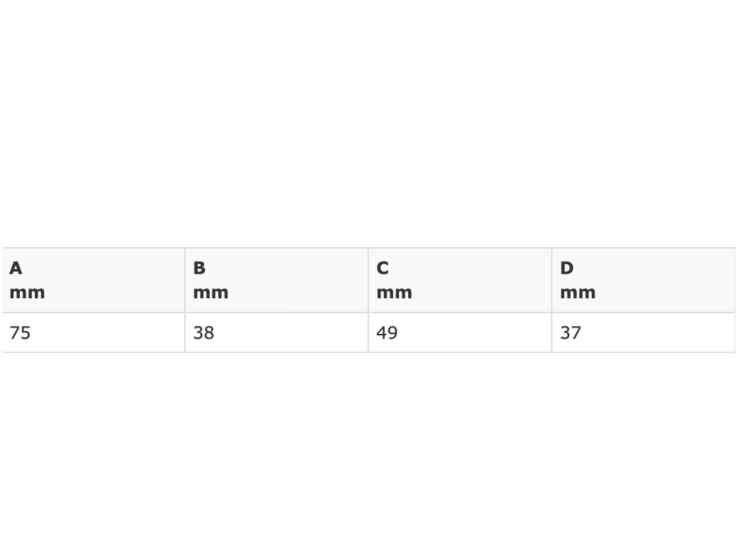Select the data cell in column C
The image size is (739, 560).
(x=460, y=333)
